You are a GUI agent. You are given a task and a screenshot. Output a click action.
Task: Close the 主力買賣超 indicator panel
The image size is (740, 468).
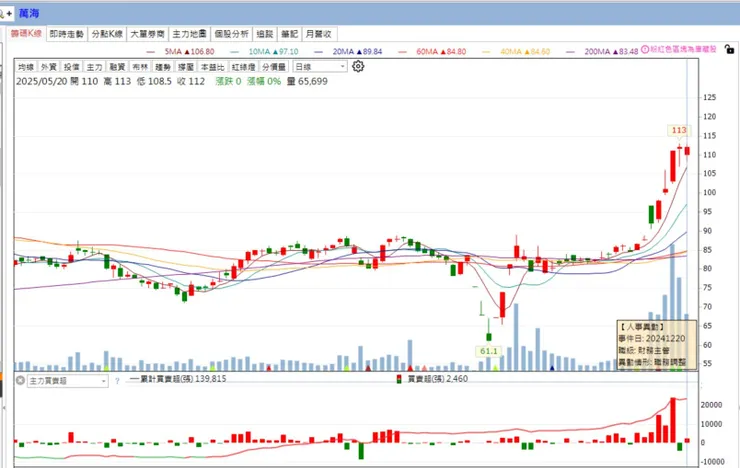point(20,380)
